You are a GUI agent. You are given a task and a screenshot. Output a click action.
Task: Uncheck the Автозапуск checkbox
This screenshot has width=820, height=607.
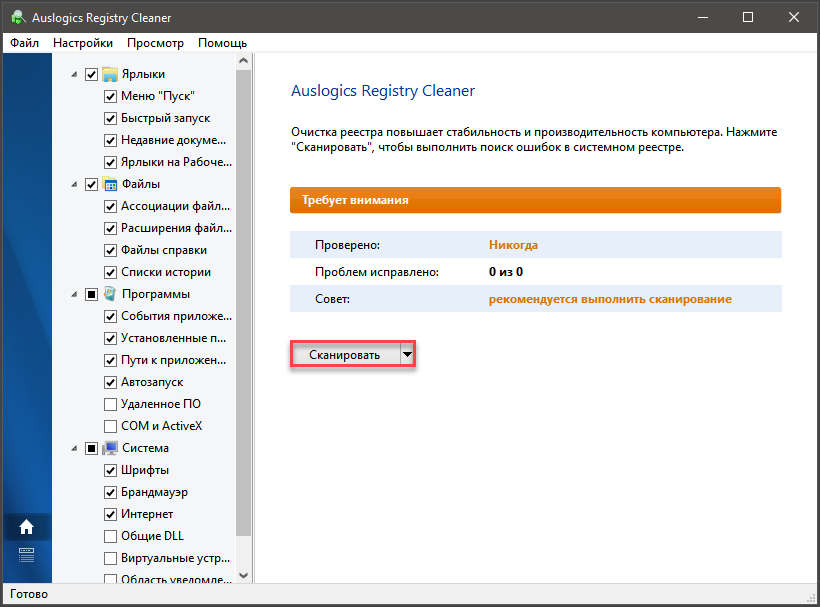click(111, 382)
